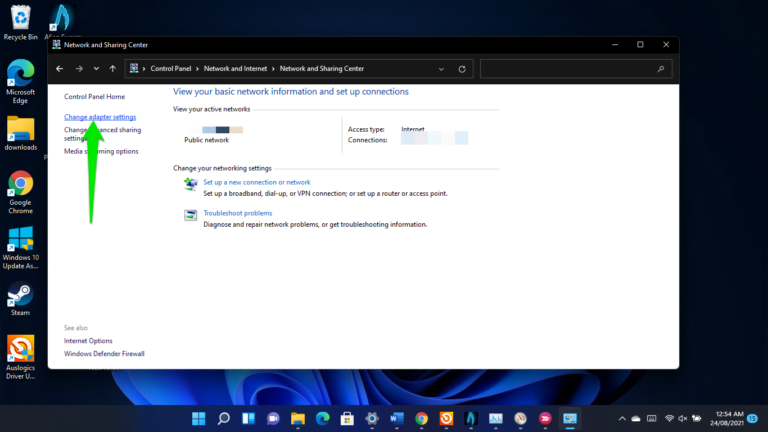Show hidden system tray icons

622,419
